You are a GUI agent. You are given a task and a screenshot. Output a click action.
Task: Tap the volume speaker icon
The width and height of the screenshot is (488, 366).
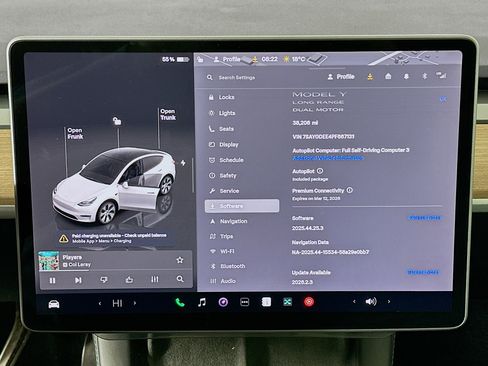[371, 302]
